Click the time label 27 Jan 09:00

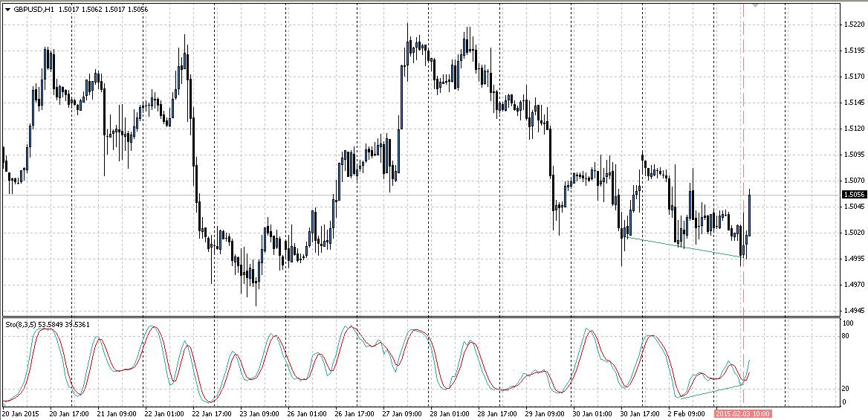402,414
